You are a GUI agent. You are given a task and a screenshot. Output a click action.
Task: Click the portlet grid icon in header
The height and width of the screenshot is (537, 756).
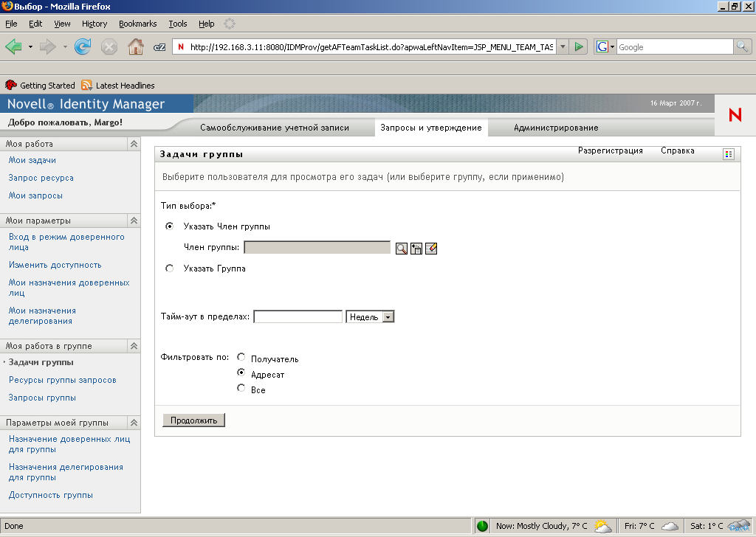click(x=729, y=154)
